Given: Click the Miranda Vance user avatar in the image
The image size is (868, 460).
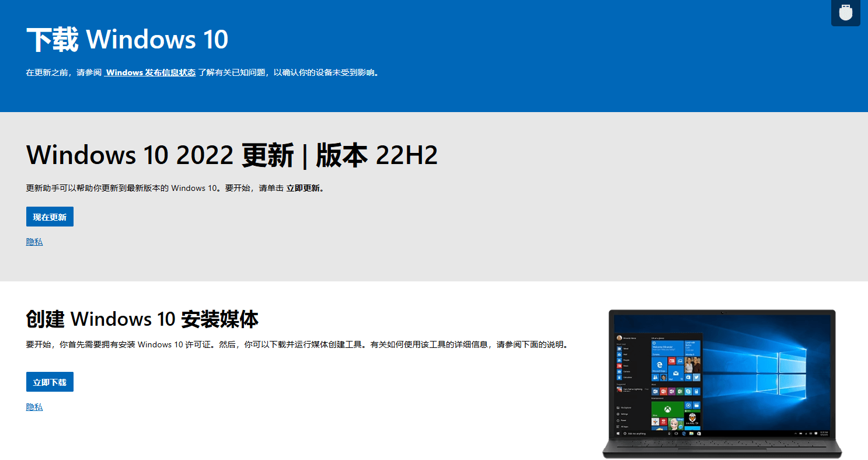Looking at the screenshot, I should click(x=619, y=337).
